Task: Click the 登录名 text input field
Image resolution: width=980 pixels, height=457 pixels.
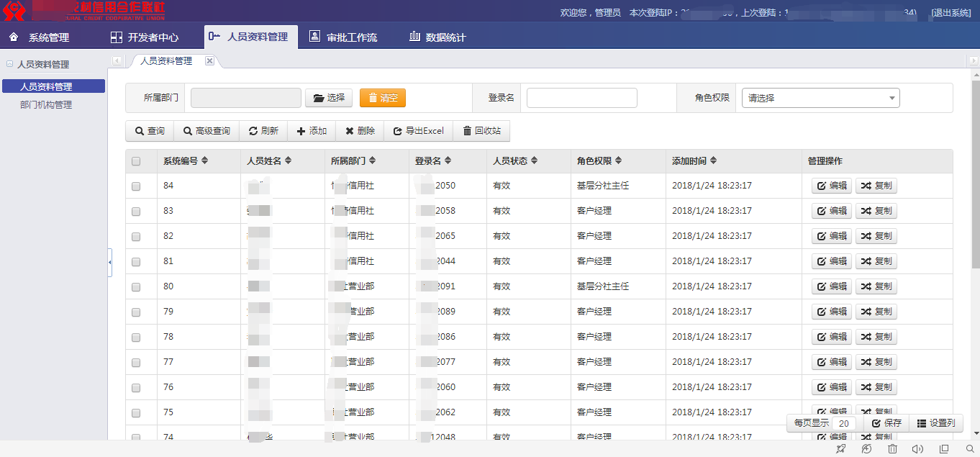Action: tap(581, 98)
